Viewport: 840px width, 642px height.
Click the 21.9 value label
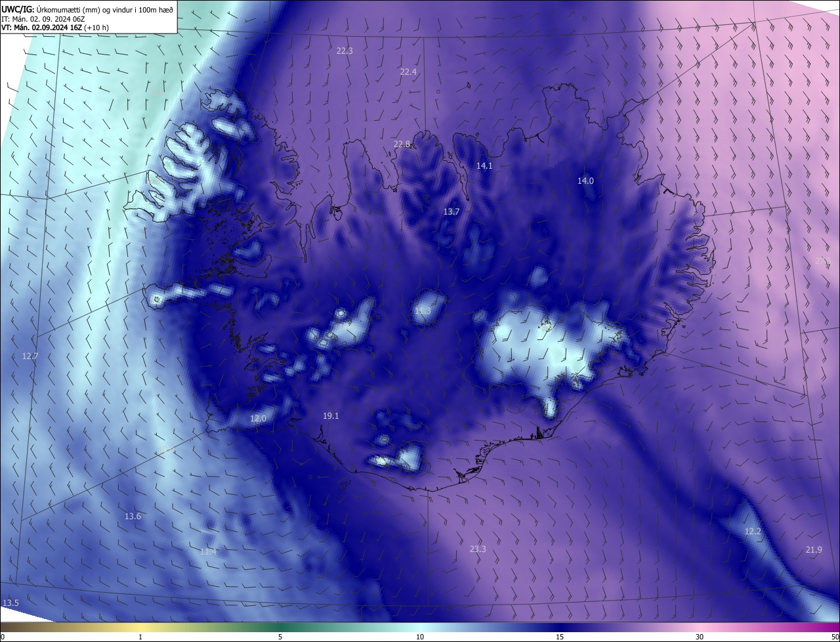[813, 550]
